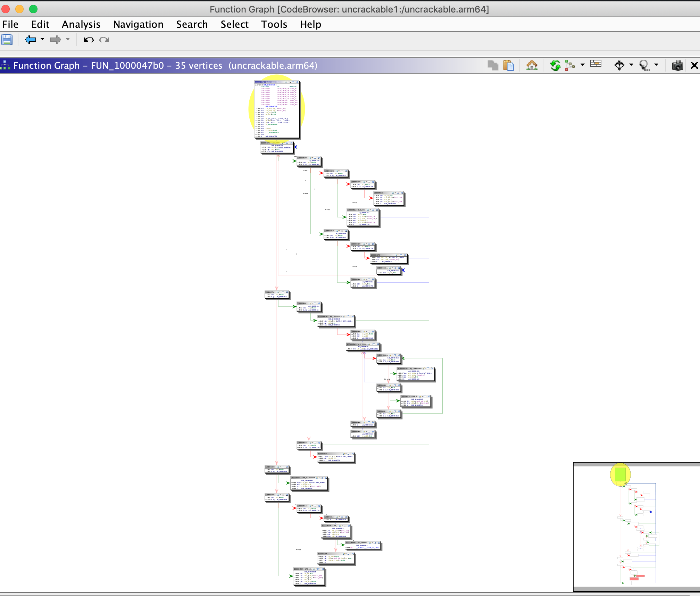The width and height of the screenshot is (700, 596).
Task: Close the Function Graph panel
Action: tap(694, 65)
